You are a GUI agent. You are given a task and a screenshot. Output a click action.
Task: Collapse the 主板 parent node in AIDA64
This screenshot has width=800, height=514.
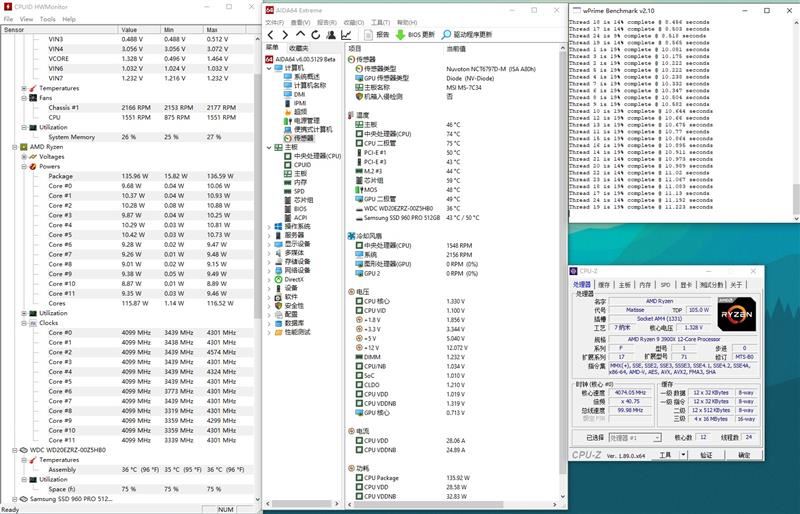pyautogui.click(x=269, y=147)
